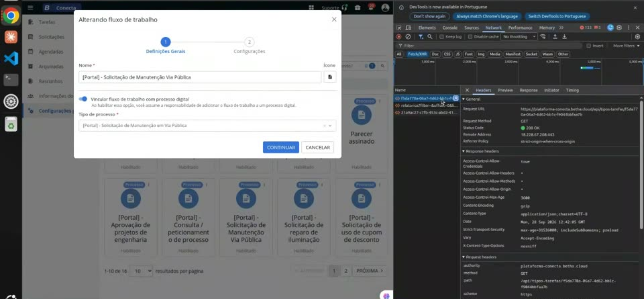The image size is (644, 299).
Task: Open the Preview tab of request
Action: pyautogui.click(x=505, y=90)
